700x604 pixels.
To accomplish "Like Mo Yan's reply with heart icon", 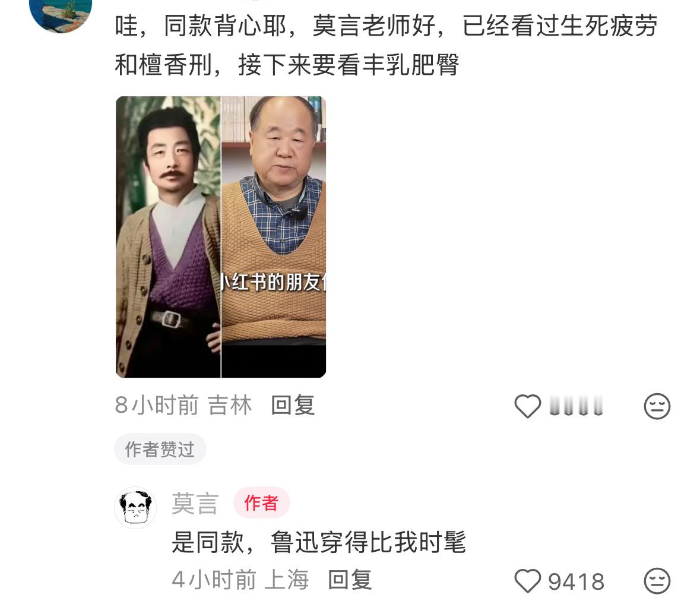I will click(528, 581).
